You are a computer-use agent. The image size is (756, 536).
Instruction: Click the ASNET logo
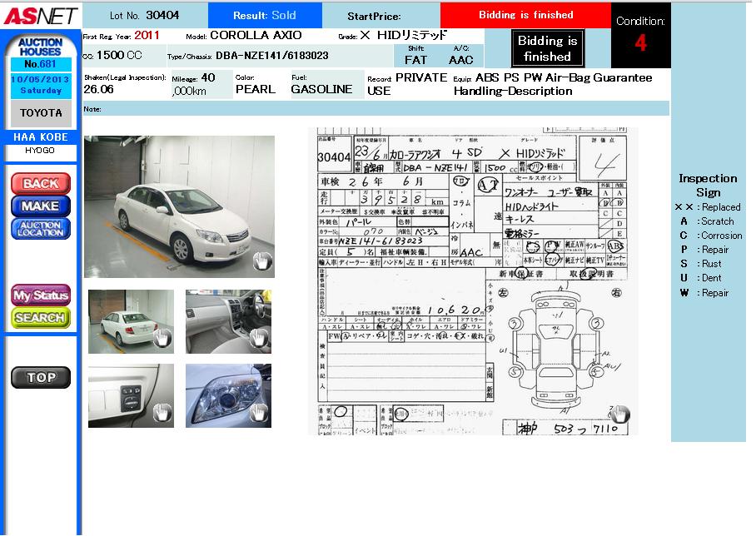tap(40, 15)
